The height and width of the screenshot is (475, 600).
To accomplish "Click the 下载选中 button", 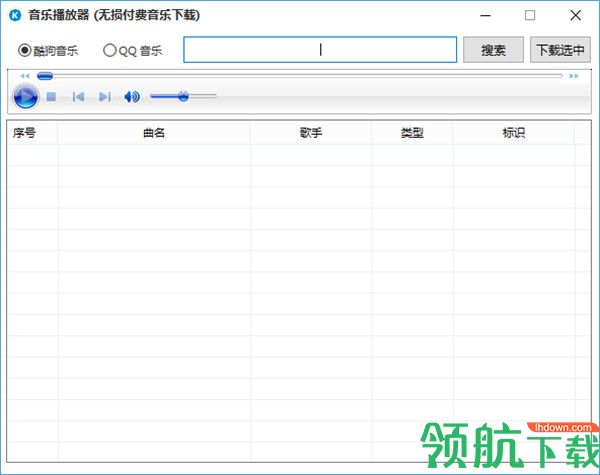I will (x=560, y=50).
